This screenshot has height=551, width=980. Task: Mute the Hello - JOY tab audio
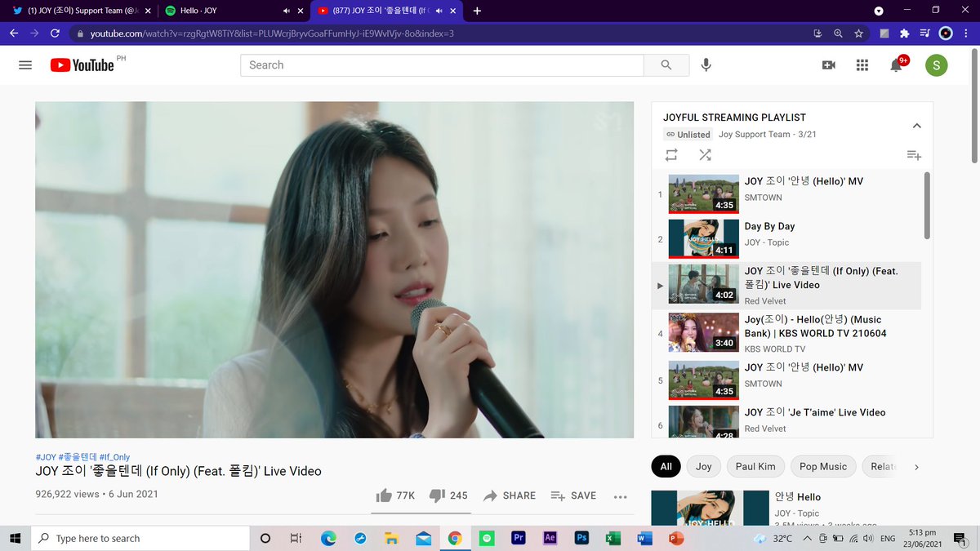coord(286,11)
